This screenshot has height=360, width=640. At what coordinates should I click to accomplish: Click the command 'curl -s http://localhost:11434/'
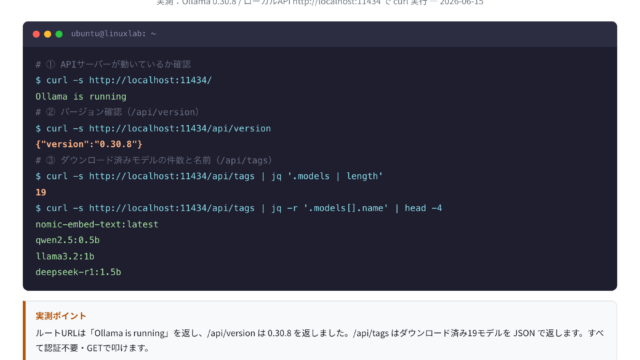(x=124, y=80)
